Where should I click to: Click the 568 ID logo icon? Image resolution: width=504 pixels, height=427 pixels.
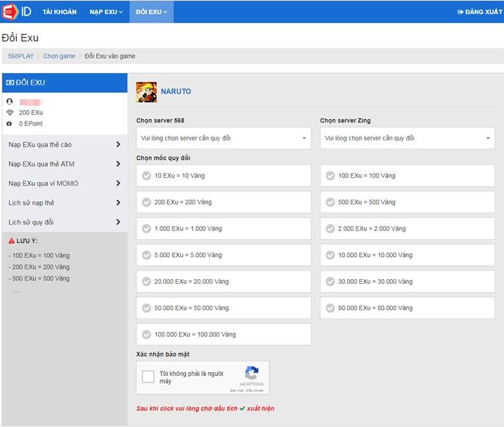[x=17, y=12]
